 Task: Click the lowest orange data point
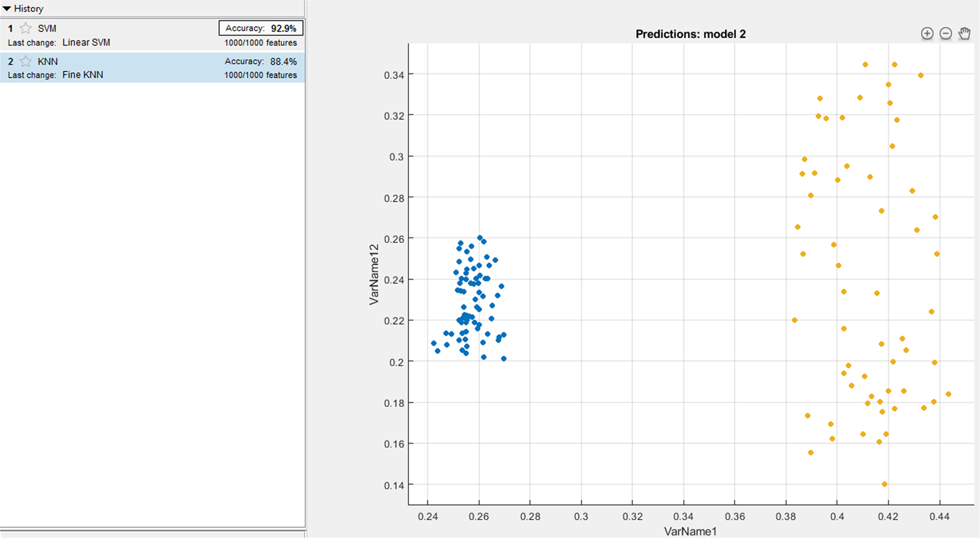[884, 484]
